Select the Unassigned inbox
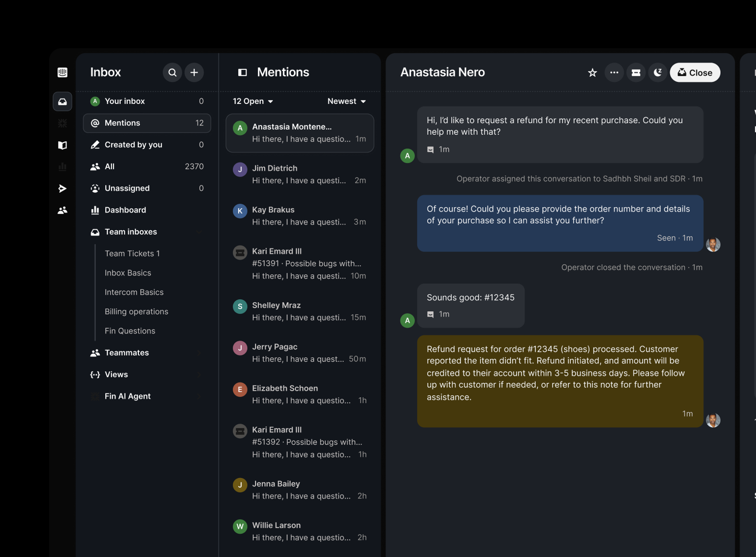 (x=147, y=188)
